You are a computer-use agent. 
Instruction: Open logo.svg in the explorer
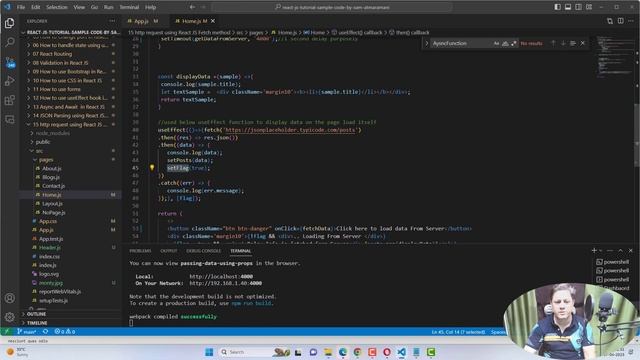(x=71, y=274)
